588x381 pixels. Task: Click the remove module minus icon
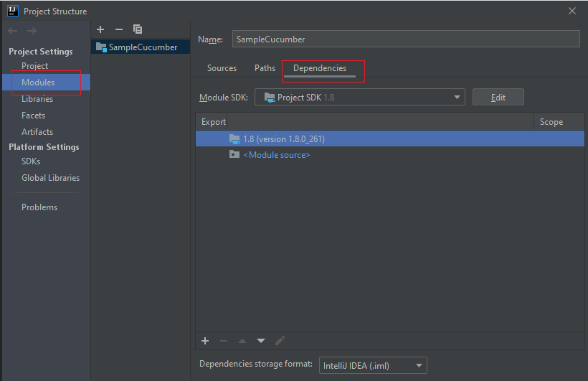coord(119,29)
